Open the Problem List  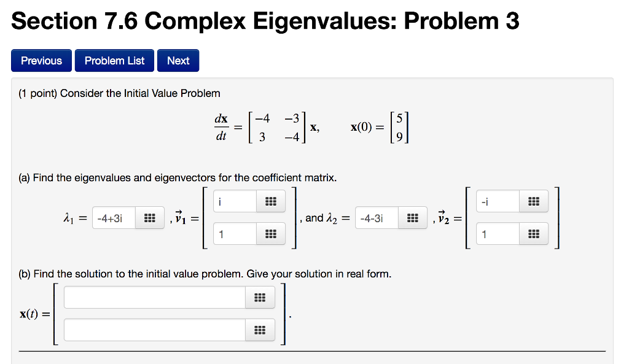114,60
